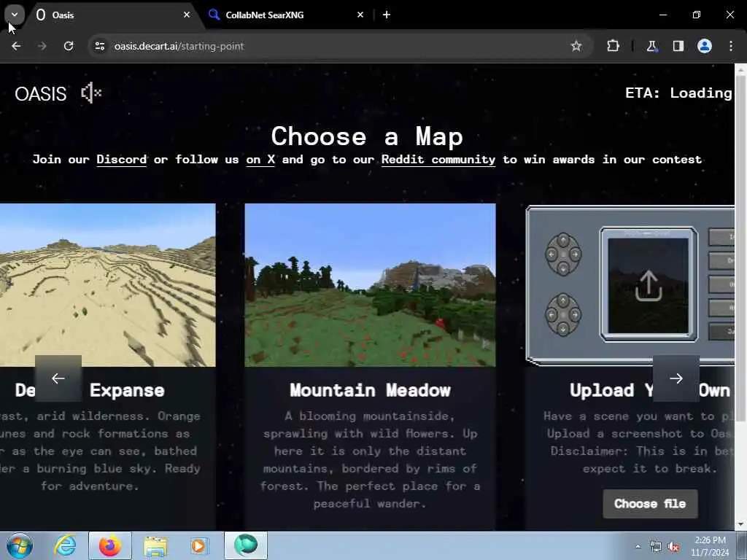747x560 pixels.
Task: Click the OASIS logo
Action: 41,93
